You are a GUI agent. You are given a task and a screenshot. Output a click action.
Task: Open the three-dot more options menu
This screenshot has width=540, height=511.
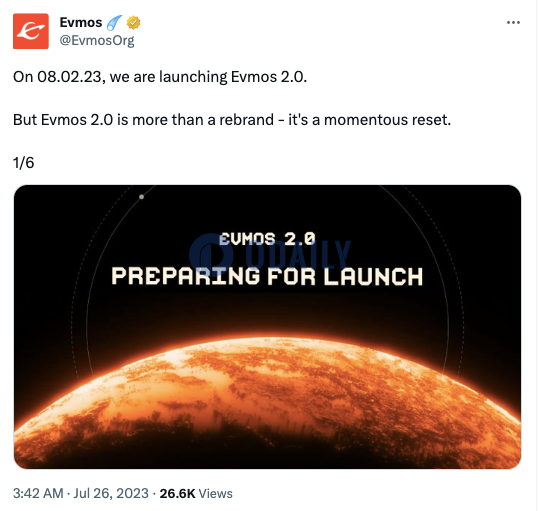pos(513,23)
